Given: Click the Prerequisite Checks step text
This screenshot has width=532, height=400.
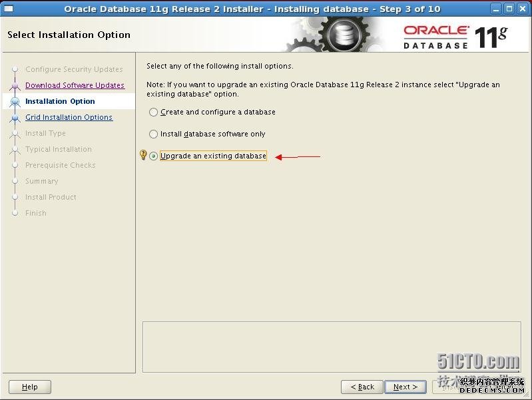Looking at the screenshot, I should click(61, 165).
